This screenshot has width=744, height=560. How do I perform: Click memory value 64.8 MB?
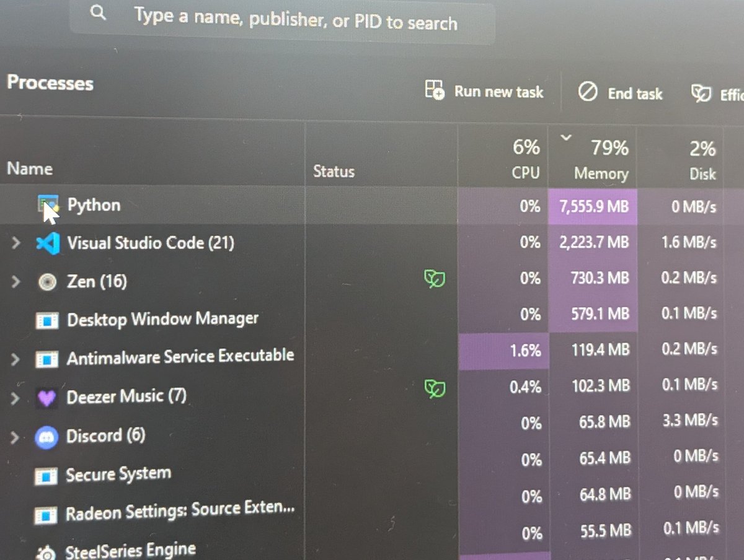604,496
